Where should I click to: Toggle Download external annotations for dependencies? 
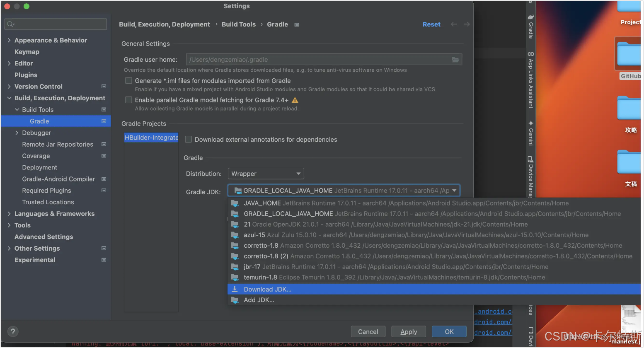click(189, 140)
